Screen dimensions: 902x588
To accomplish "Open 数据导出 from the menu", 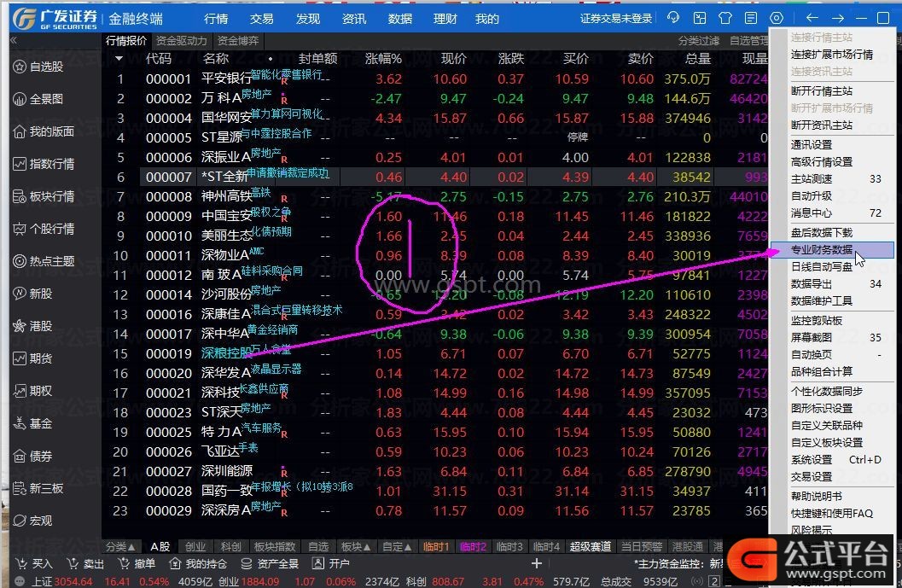I will click(811, 283).
